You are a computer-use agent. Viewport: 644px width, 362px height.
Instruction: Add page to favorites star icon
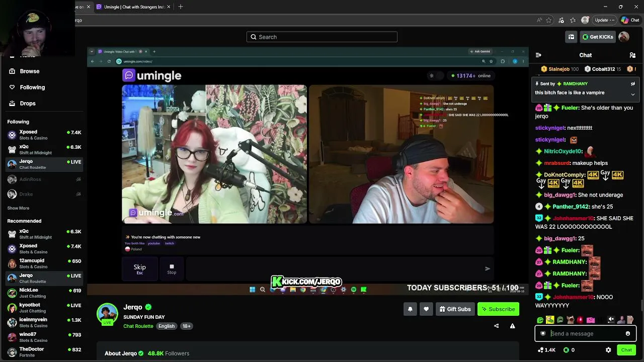[x=549, y=20]
